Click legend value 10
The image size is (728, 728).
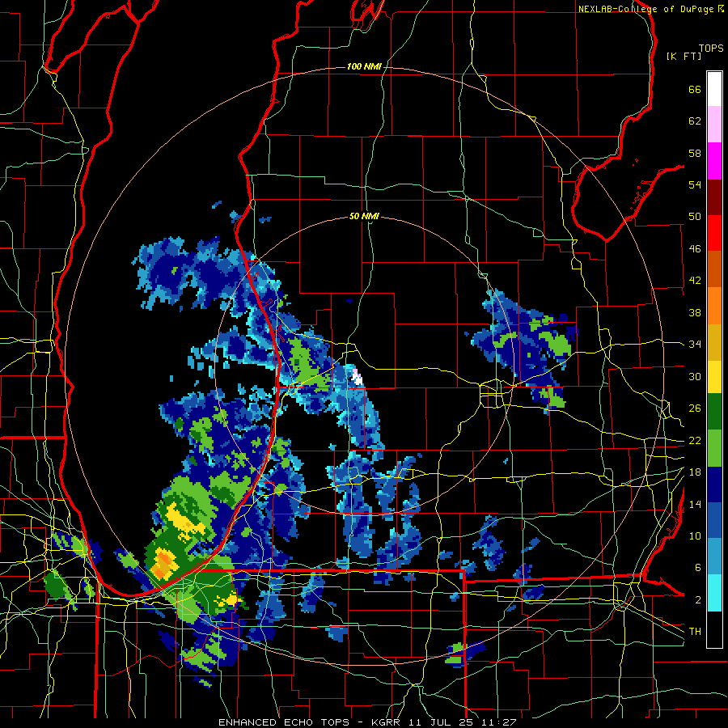coord(695,535)
